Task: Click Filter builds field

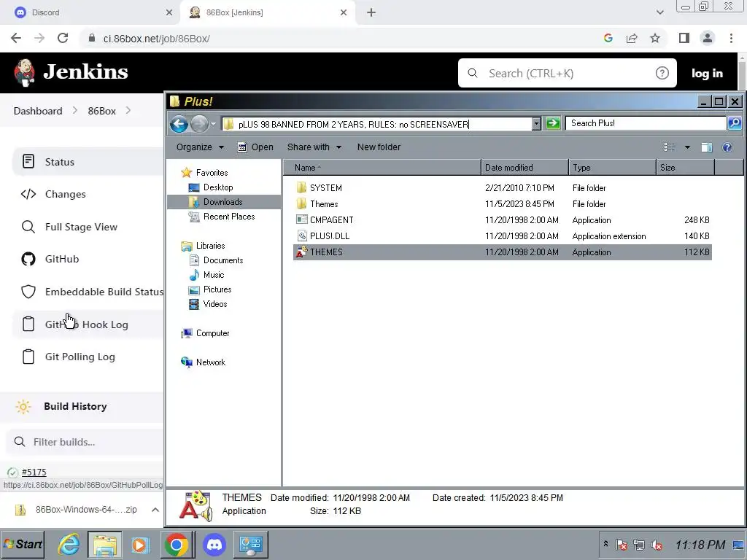Action: coord(85,442)
